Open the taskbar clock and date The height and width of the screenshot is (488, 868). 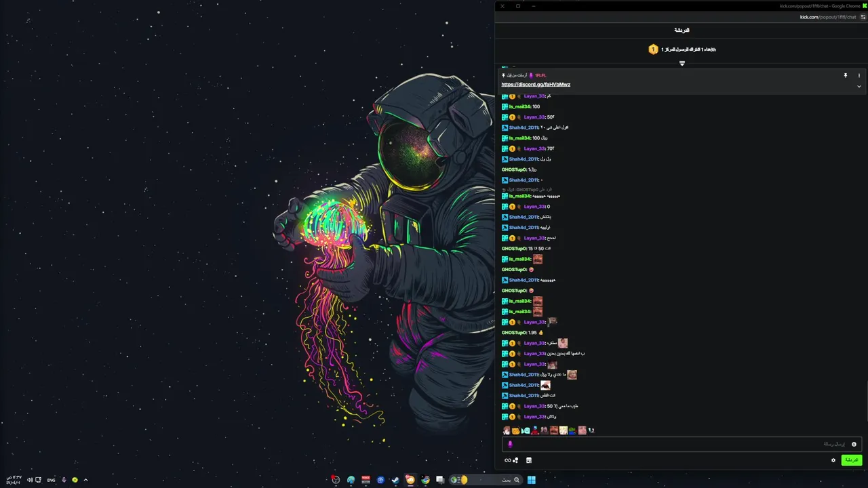pyautogui.click(x=13, y=480)
